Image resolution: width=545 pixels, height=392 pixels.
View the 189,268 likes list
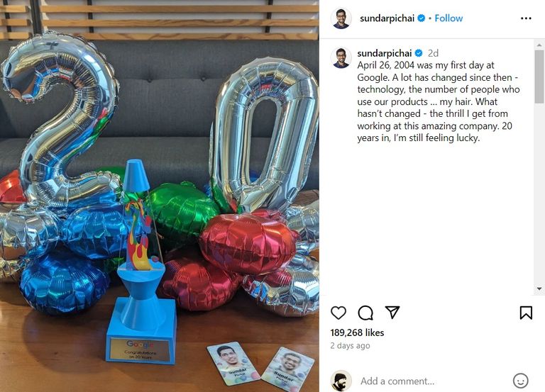tap(357, 332)
